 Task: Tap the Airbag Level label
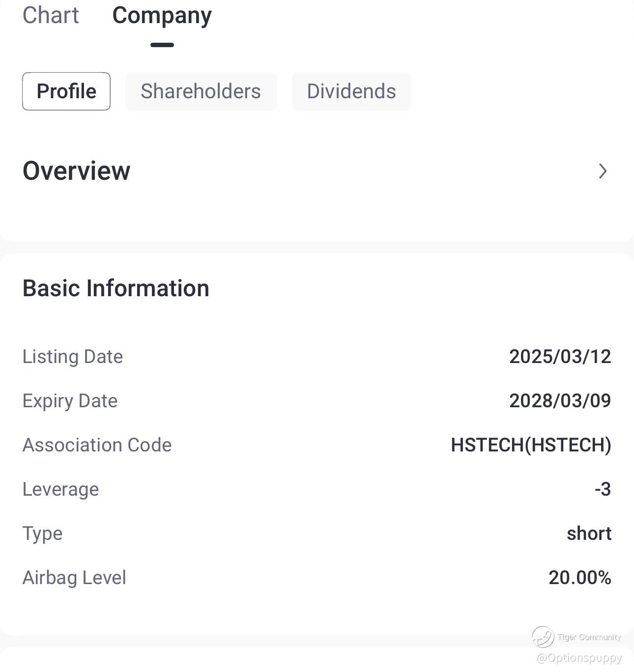[x=74, y=578]
